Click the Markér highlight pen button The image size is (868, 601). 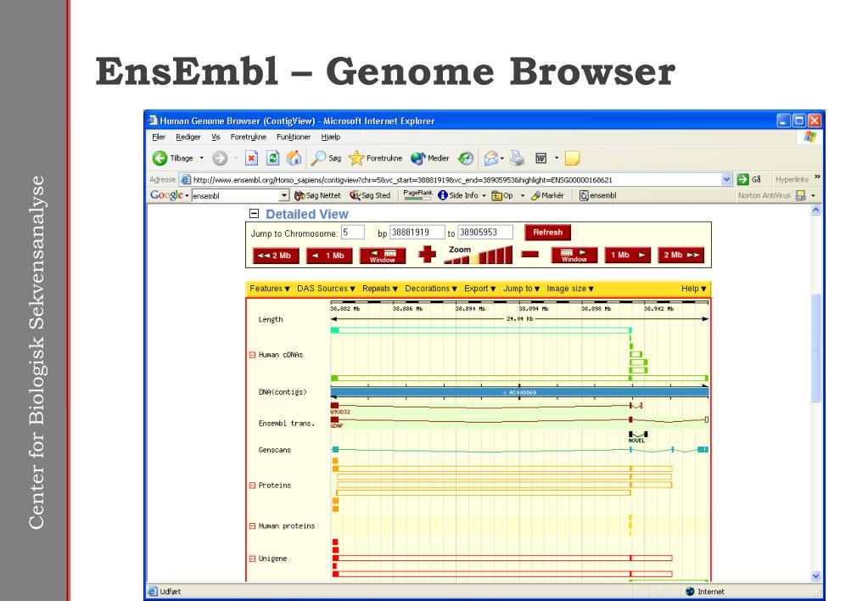coord(547,195)
